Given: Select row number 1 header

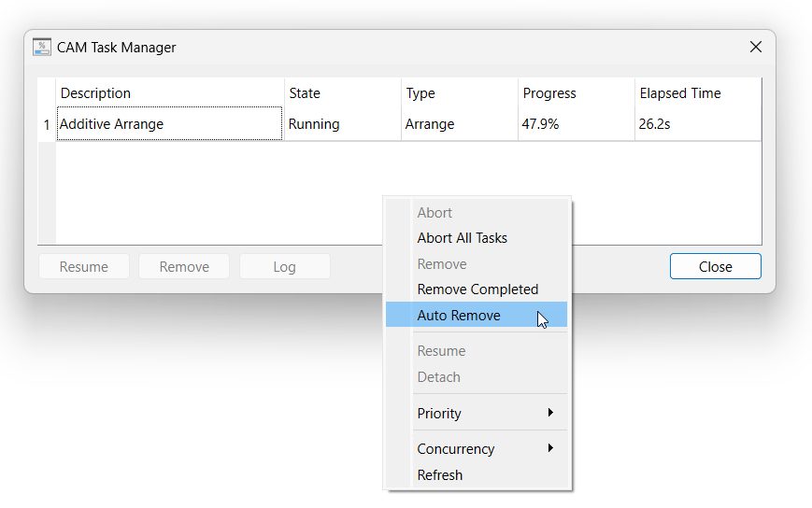Looking at the screenshot, I should pos(47,124).
